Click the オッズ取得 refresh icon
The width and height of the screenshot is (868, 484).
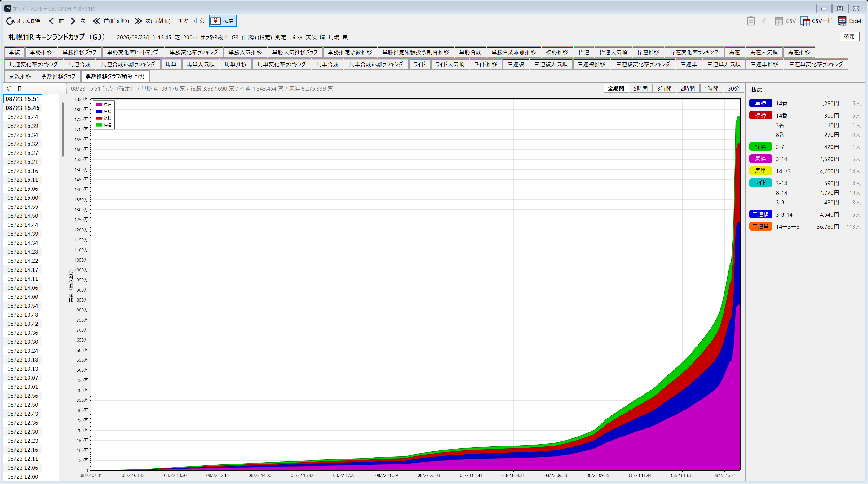(10, 21)
